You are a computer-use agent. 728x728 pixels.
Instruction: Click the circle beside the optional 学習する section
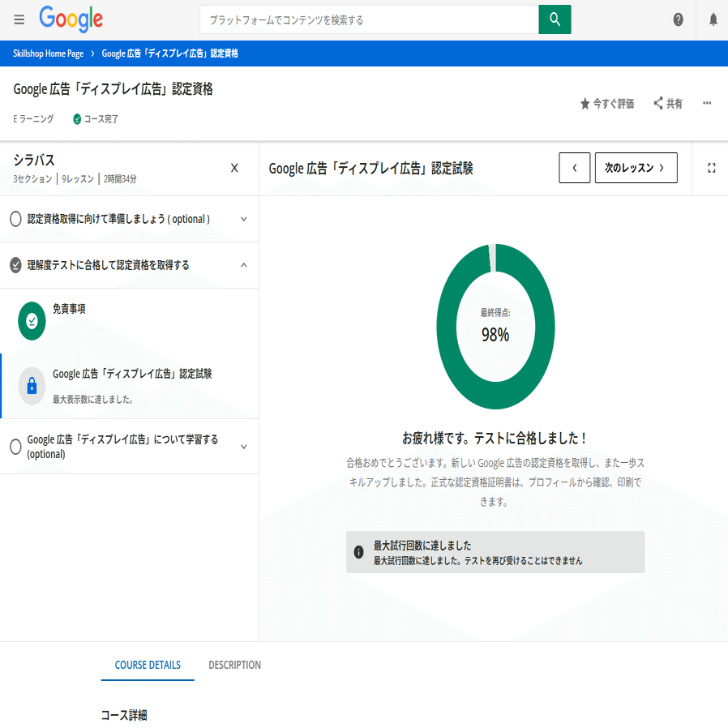[14, 447]
